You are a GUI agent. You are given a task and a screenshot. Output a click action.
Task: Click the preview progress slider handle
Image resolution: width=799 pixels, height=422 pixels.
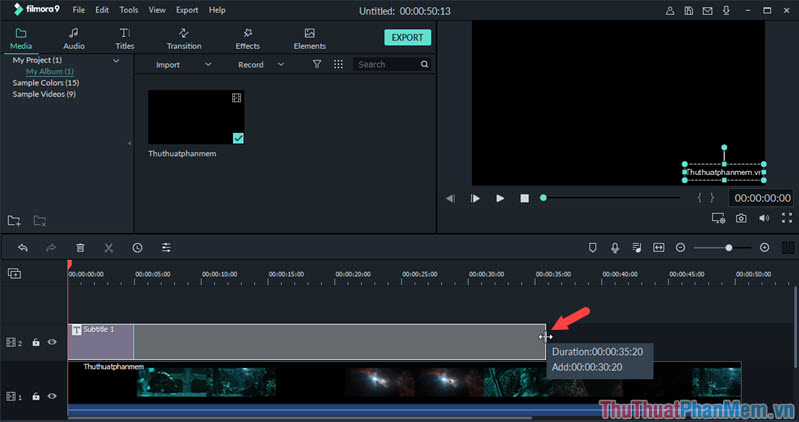tap(543, 198)
